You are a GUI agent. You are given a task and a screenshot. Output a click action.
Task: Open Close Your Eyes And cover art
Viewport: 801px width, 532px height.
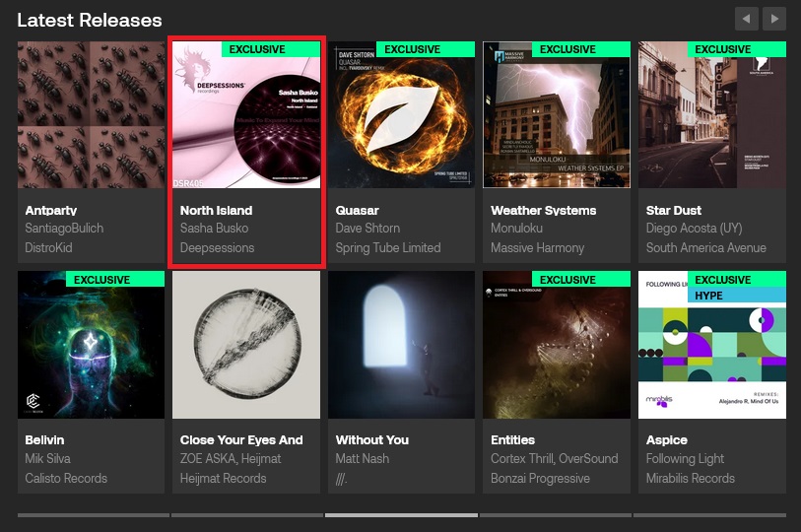(246, 345)
